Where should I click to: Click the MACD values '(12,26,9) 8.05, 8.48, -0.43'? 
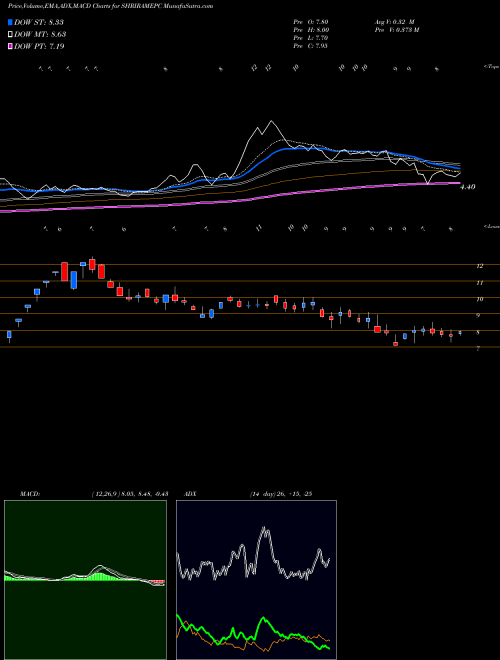click(x=130, y=494)
